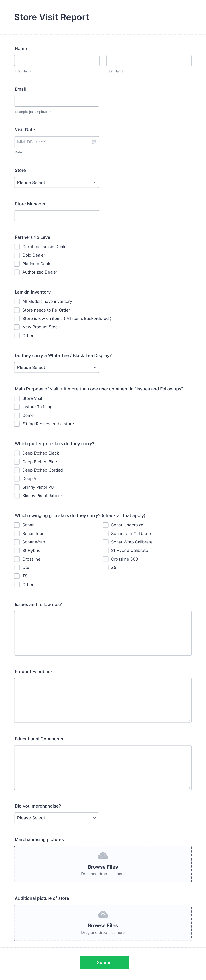Check the TSI swinging grip option
The image size is (206, 980).
click(17, 576)
